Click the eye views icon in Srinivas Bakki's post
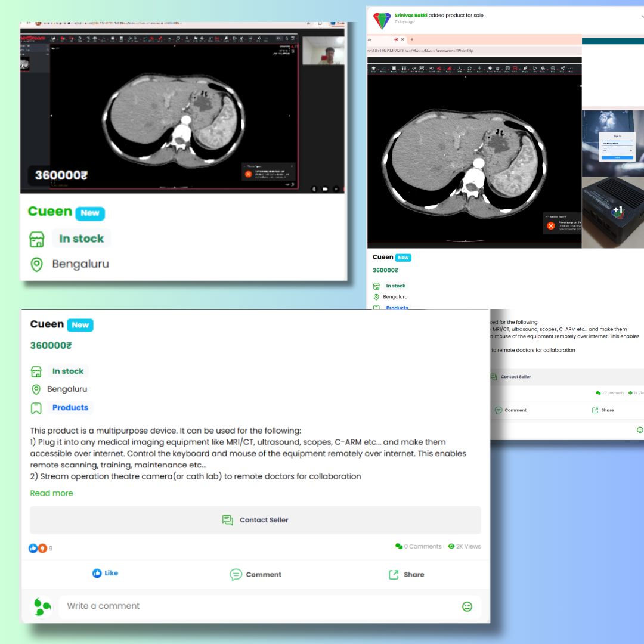 coord(630,393)
